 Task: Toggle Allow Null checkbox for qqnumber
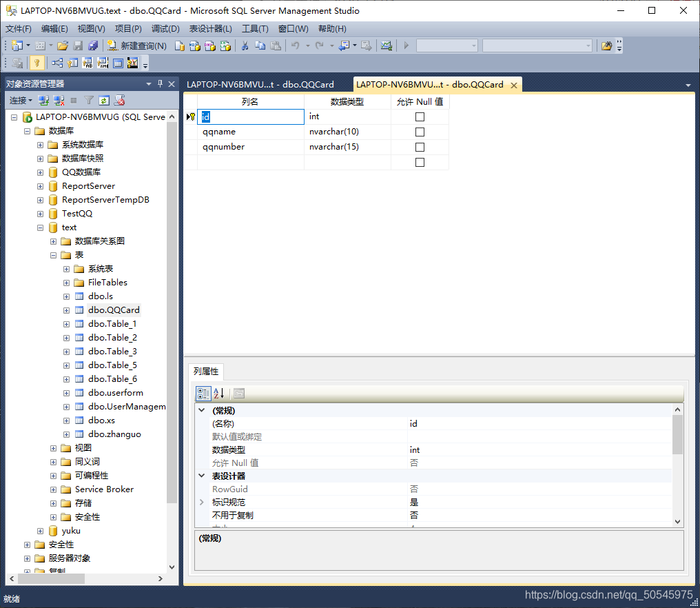pos(420,147)
